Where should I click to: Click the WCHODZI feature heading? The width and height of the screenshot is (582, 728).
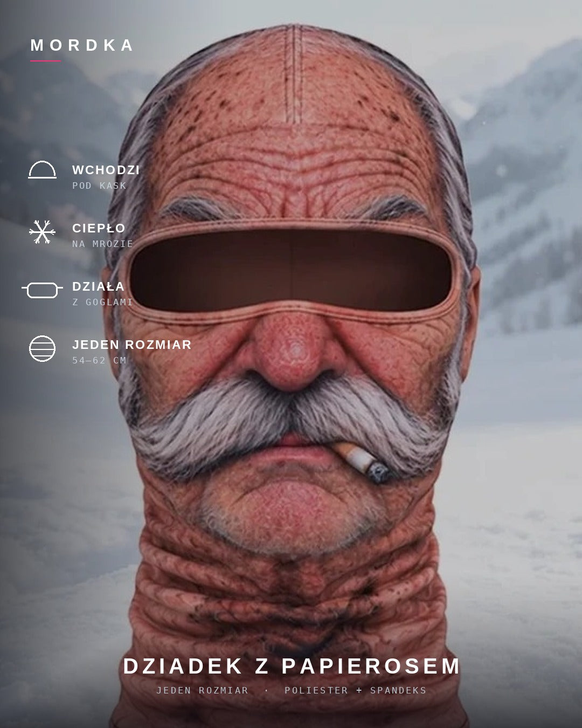click(x=106, y=170)
